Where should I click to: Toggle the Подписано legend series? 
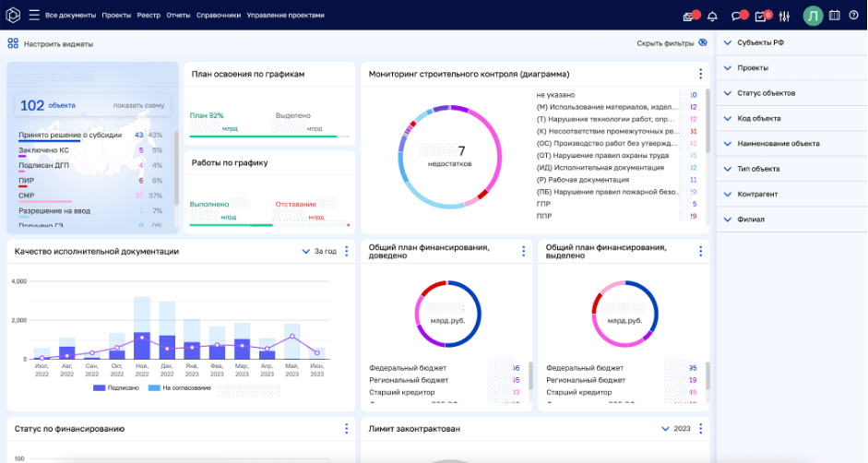[x=117, y=388]
